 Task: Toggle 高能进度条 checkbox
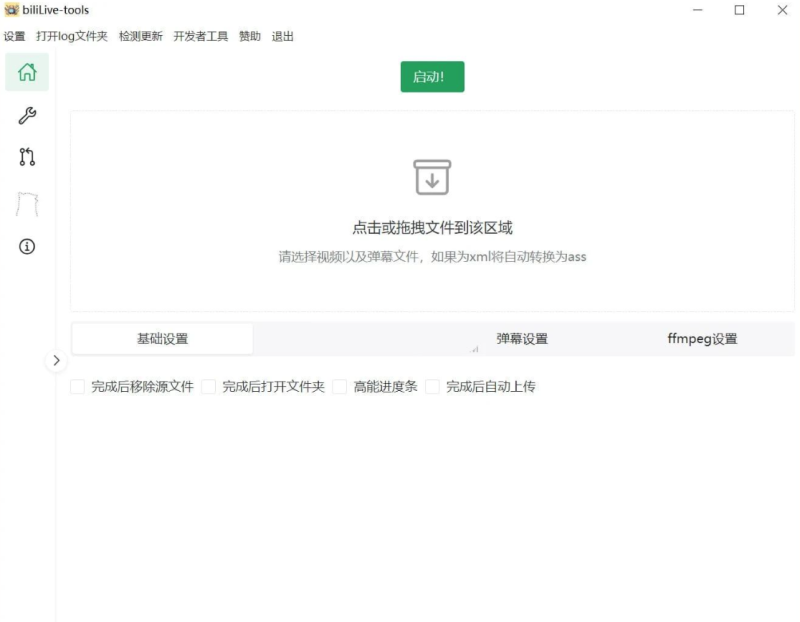340,386
